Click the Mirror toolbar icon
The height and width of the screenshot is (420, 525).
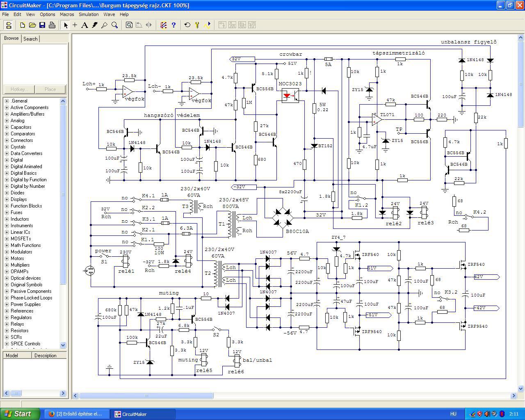pyautogui.click(x=149, y=25)
